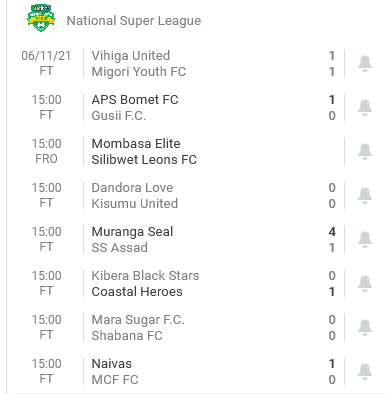Turn on bell for Dandora Love match
The height and width of the screenshot is (394, 388).
[365, 195]
